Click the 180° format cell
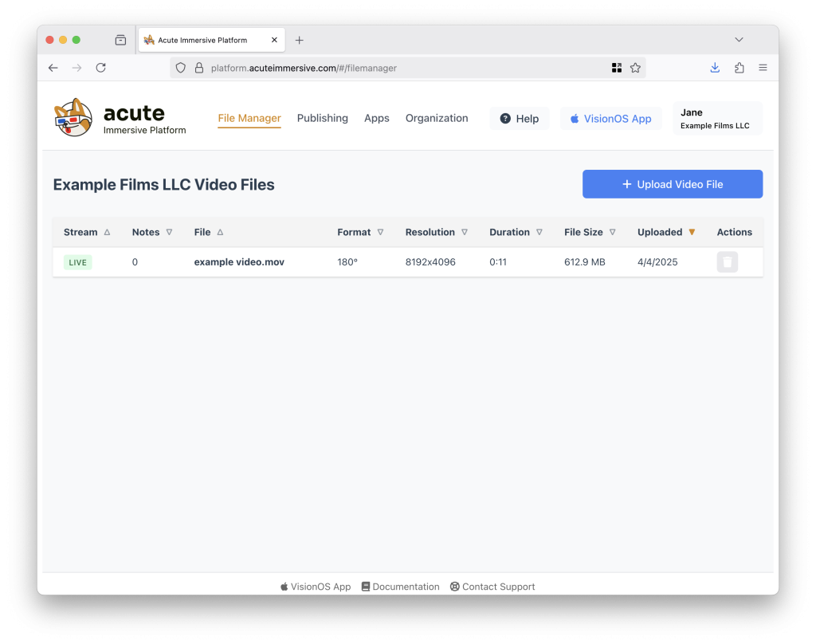816x644 pixels. click(347, 262)
